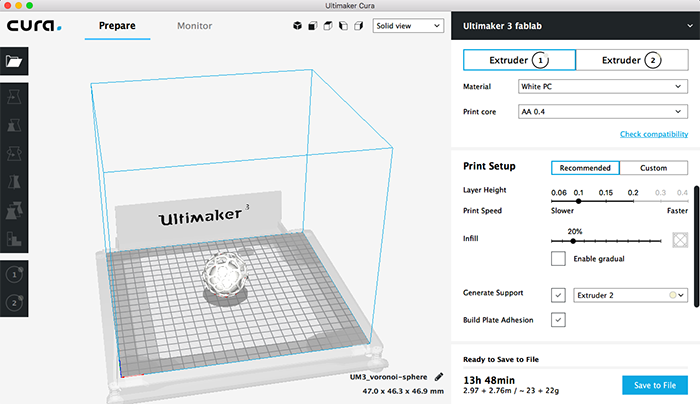
Task: Click the Print Setup heading
Action: pyautogui.click(x=489, y=166)
